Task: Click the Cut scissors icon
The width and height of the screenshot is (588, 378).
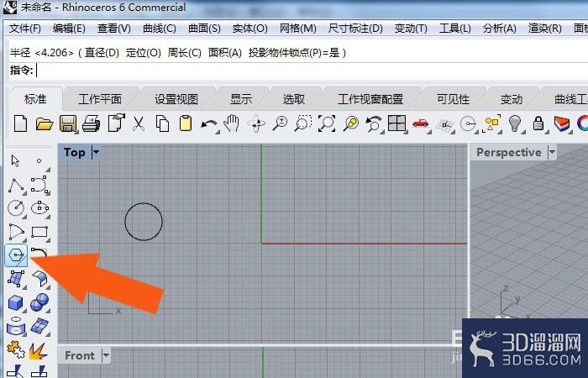Action: click(x=139, y=123)
